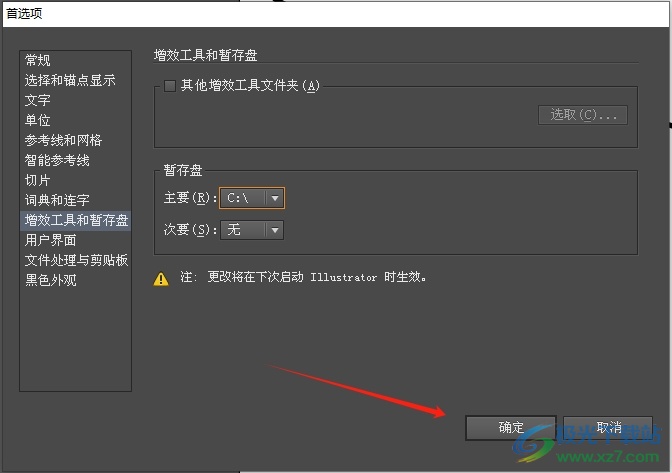Confirm with the 确定 button
This screenshot has height=473, width=672.
coord(511,427)
